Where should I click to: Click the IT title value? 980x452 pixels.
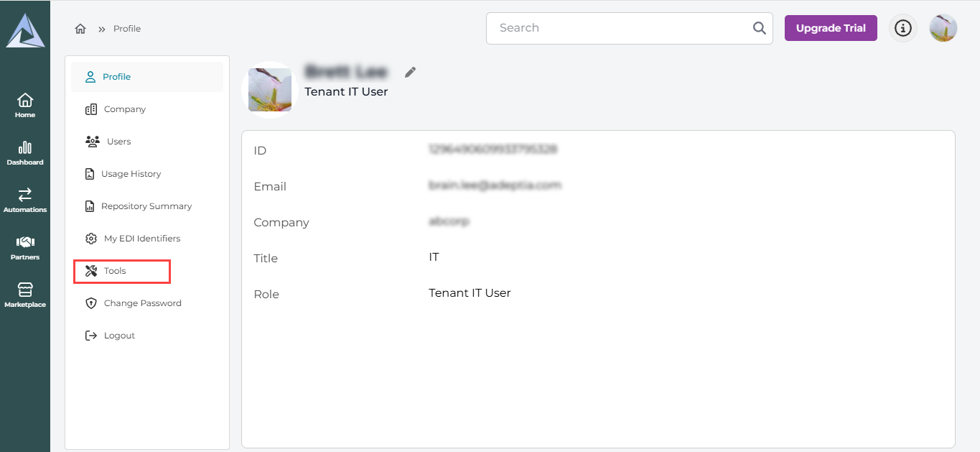pos(434,257)
